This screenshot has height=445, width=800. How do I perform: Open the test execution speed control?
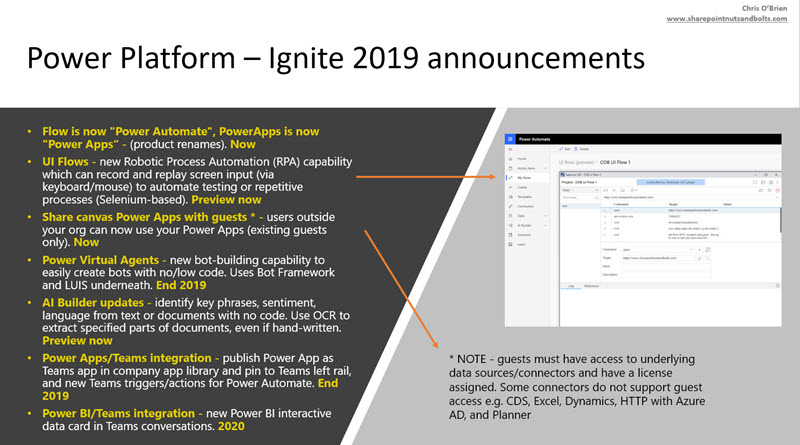coord(634,190)
